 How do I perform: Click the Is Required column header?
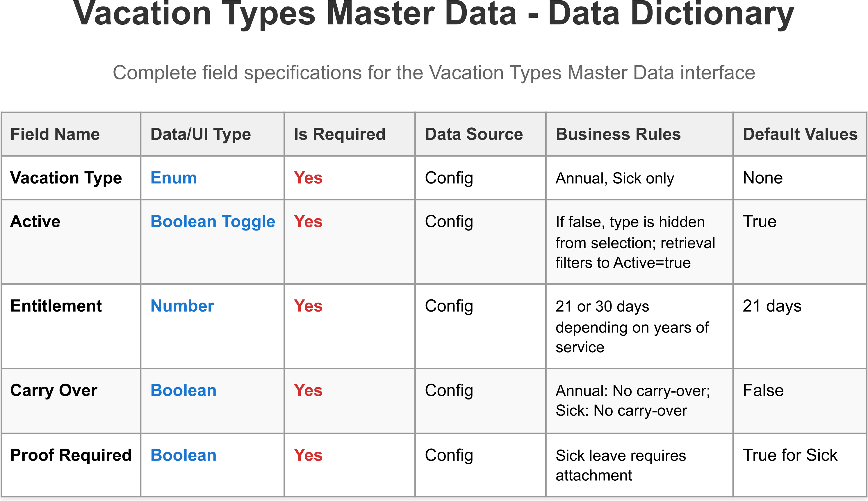tap(339, 134)
